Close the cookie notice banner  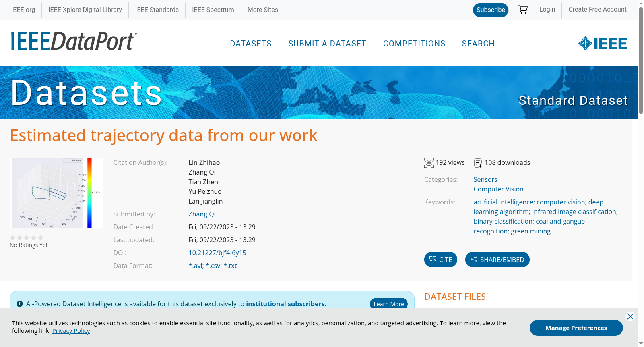click(x=630, y=316)
